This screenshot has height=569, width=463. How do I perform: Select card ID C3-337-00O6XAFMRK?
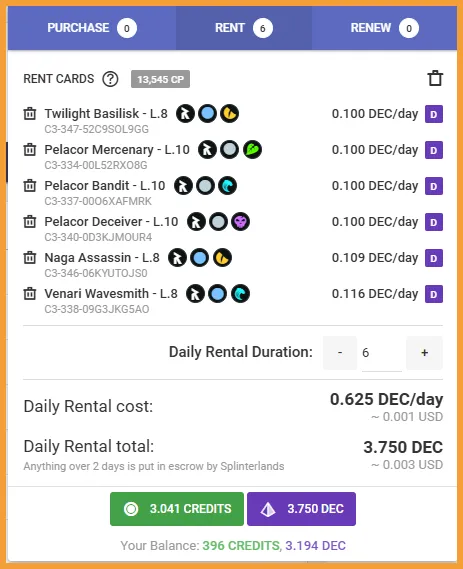[98, 201]
